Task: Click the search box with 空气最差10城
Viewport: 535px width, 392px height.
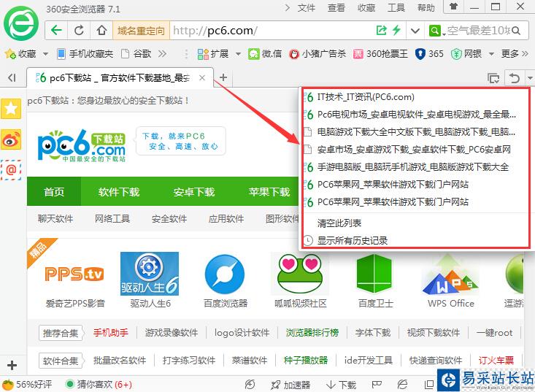Action: [x=479, y=31]
